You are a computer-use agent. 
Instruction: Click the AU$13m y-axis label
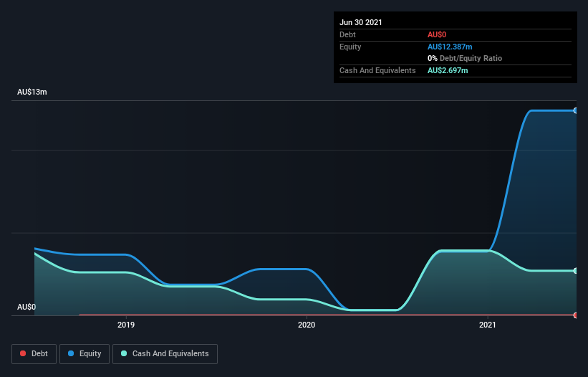tap(32, 92)
